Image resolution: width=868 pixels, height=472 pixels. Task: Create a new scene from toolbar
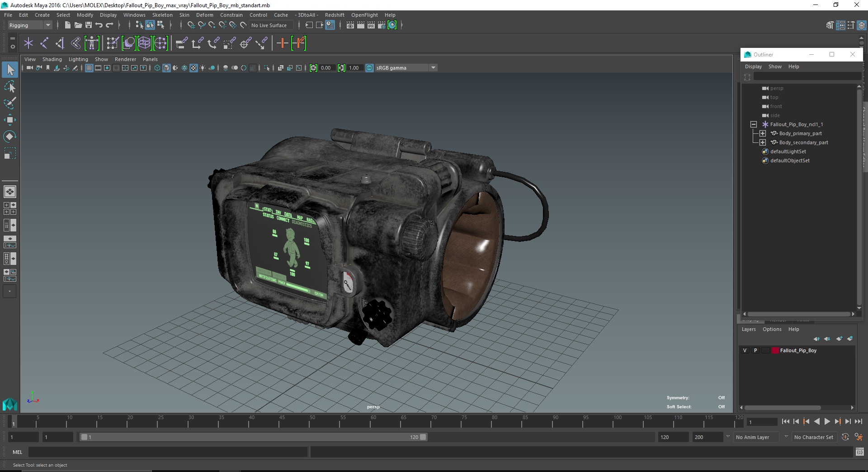[67, 25]
